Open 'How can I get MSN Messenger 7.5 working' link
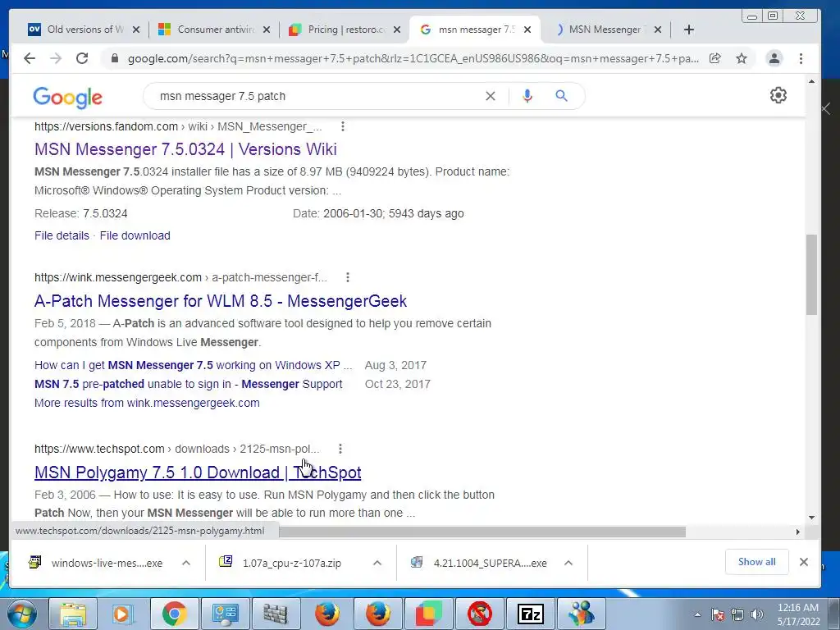This screenshot has height=630, width=840. pos(194,365)
